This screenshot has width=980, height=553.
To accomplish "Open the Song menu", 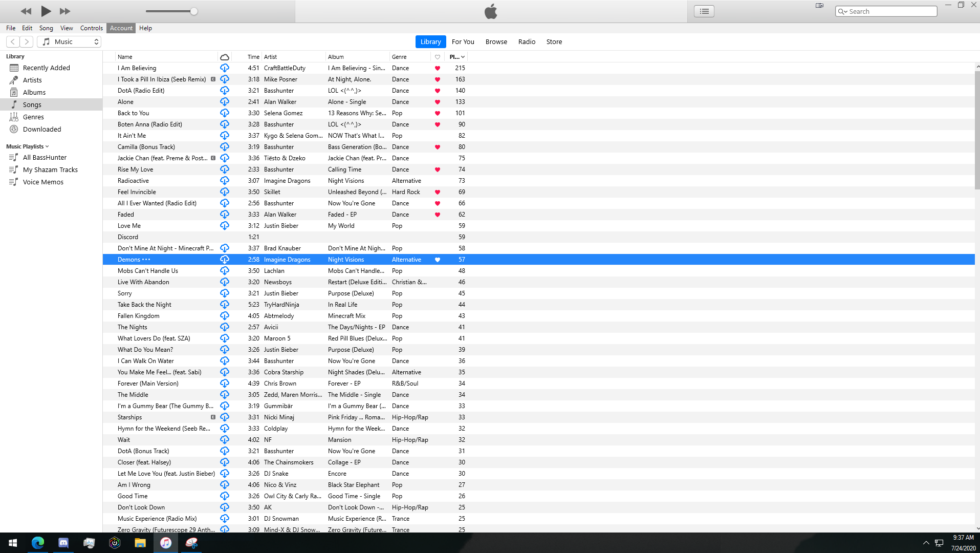I will 46,28.
